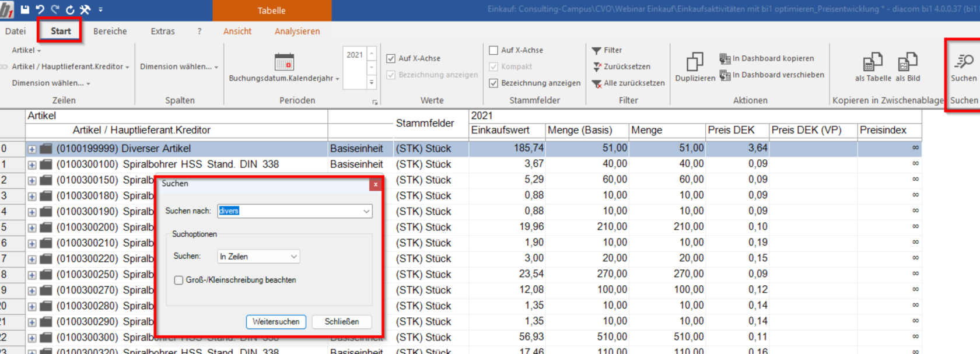980x354 pixels.
Task: Click the Weitersuchen button
Action: (x=276, y=322)
